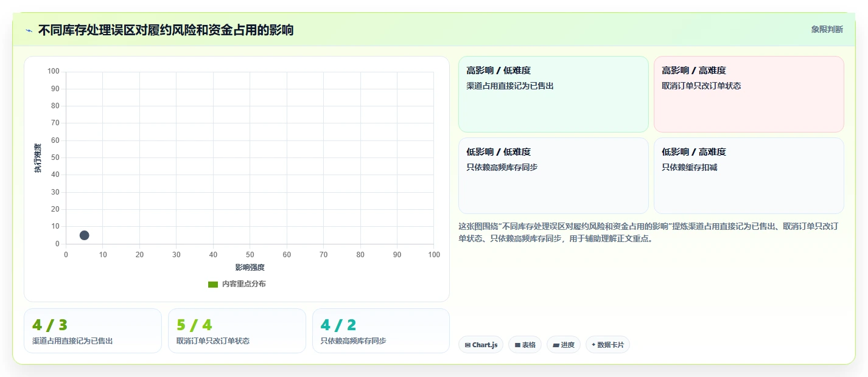The width and height of the screenshot is (868, 377).
Task: Select the 低影响 / 低难度 quadrant card
Action: pos(553,176)
